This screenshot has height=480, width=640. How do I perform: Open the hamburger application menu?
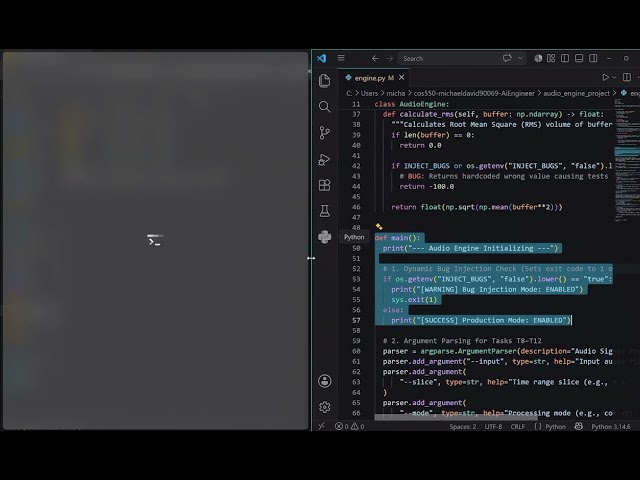(341, 58)
